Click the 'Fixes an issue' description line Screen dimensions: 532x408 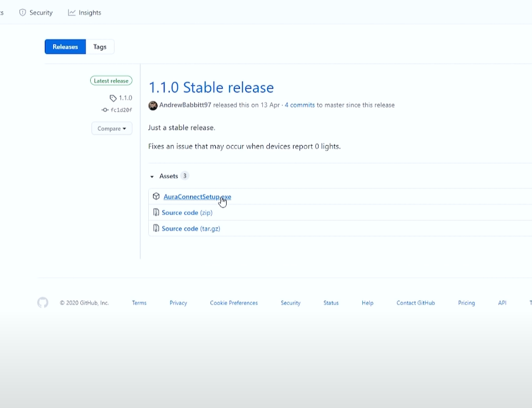point(244,146)
